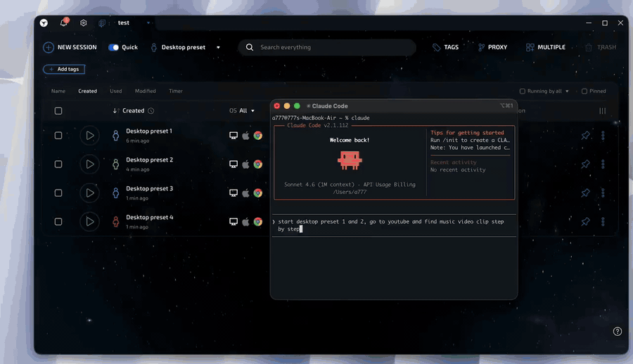This screenshot has width=633, height=364.
Task: Click clock icon next to Created
Action: point(151,110)
